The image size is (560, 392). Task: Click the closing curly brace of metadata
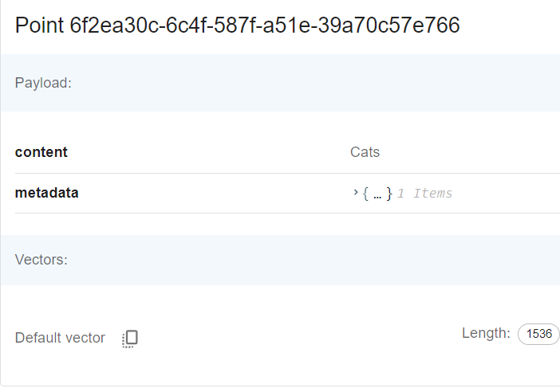[388, 193]
